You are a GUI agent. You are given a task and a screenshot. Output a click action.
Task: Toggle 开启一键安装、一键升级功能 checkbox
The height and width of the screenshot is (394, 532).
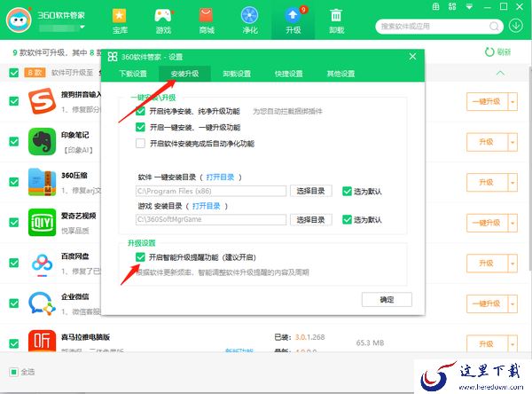click(140, 127)
